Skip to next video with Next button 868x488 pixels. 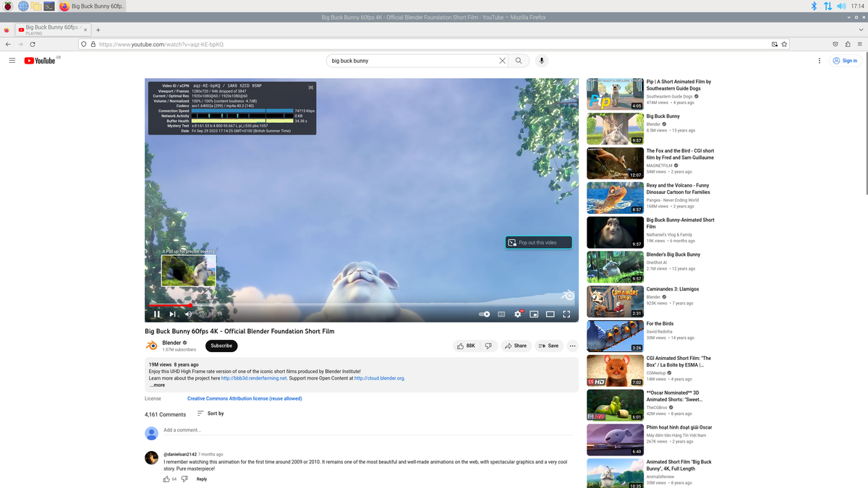pos(172,314)
